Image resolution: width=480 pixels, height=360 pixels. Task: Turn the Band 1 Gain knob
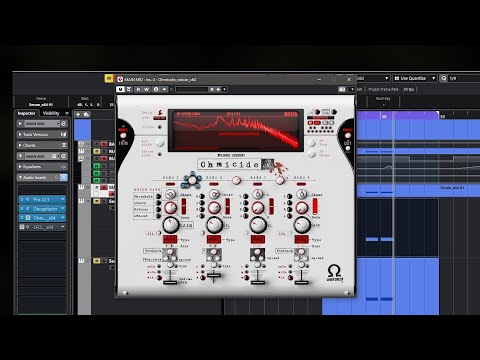coord(170,225)
